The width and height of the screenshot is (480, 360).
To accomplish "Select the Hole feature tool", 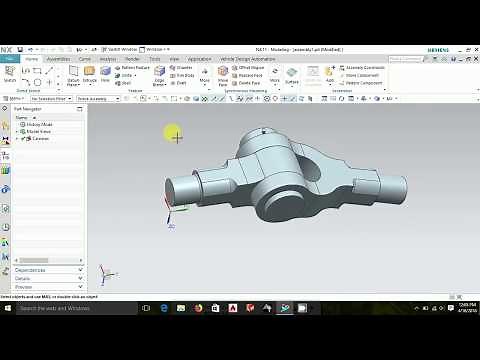I will click(x=105, y=74).
